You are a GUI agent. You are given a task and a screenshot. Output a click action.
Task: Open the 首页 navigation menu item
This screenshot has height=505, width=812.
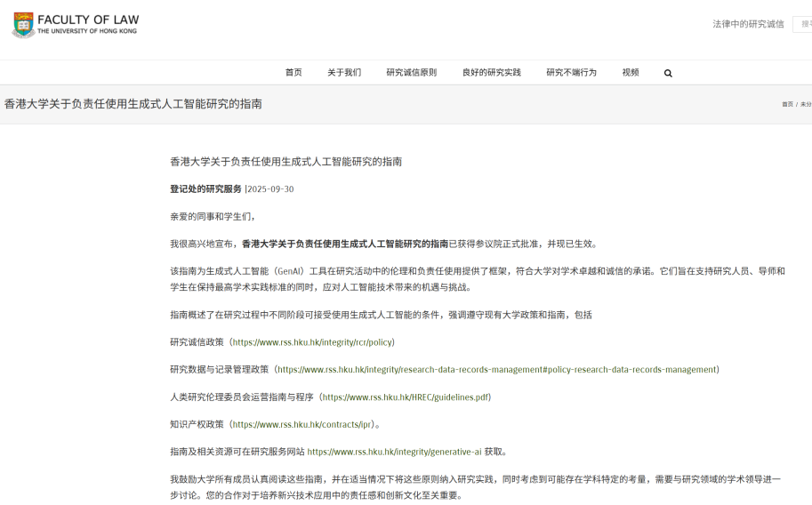pos(293,73)
